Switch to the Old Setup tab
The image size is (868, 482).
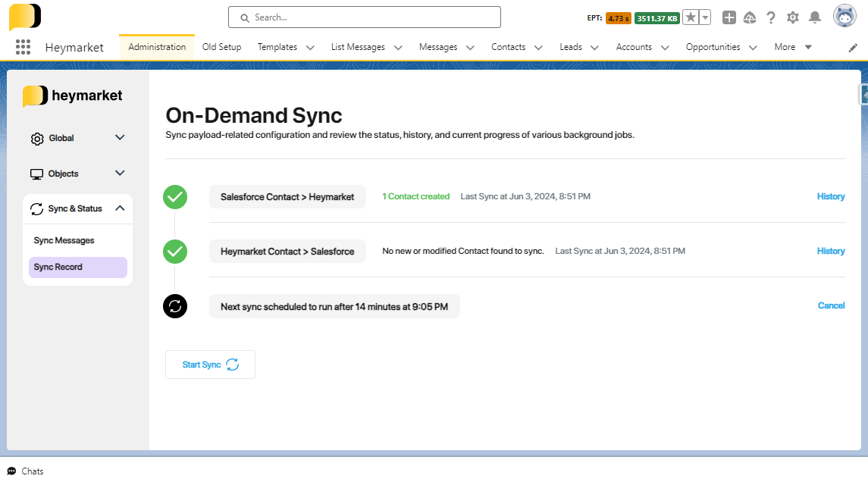tap(221, 47)
